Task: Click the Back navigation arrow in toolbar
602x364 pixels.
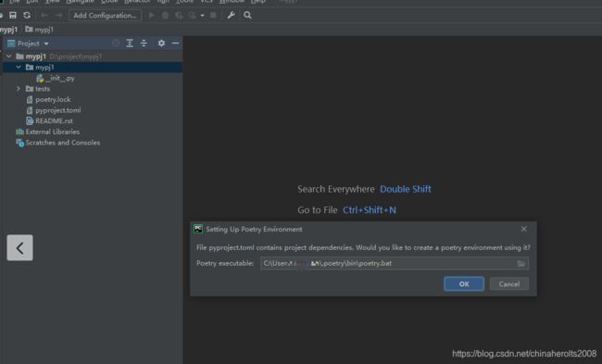Action: tap(44, 16)
